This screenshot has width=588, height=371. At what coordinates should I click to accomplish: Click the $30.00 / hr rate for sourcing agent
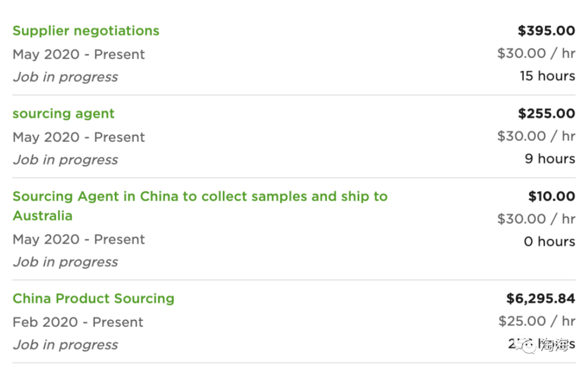click(536, 136)
